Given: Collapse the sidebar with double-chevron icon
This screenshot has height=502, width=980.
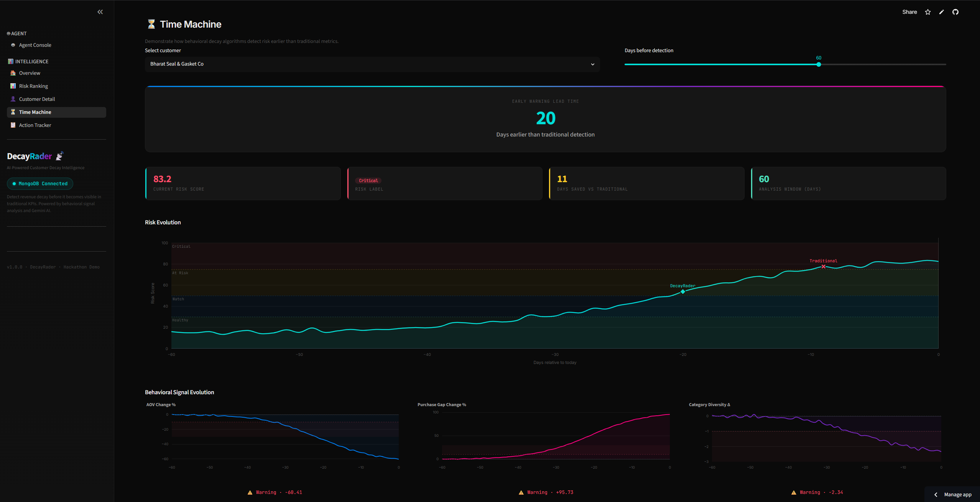Looking at the screenshot, I should 100,12.
